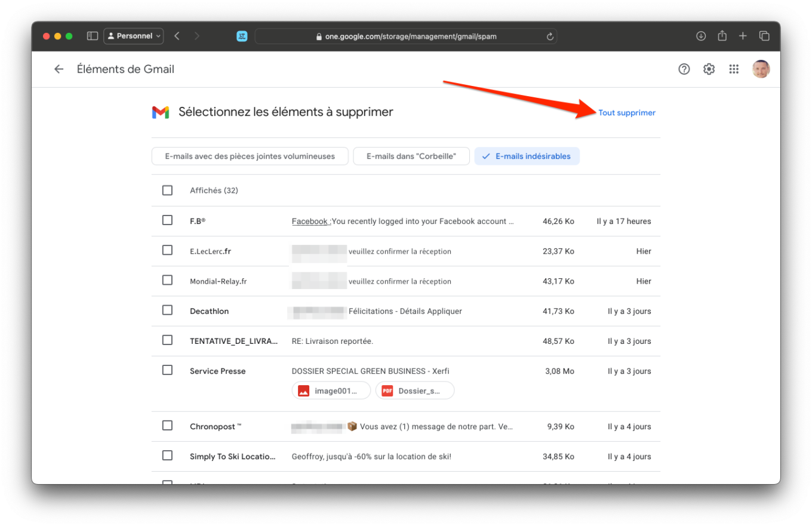Open DOSSIER SPECIAL GREEN BUSINESS - Xerfi email
812x526 pixels.
tap(370, 371)
